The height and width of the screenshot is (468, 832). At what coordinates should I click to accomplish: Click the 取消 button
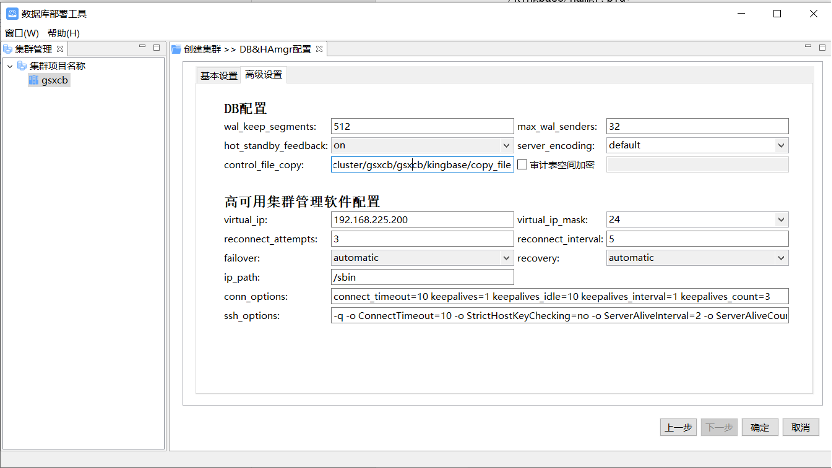tap(801, 427)
